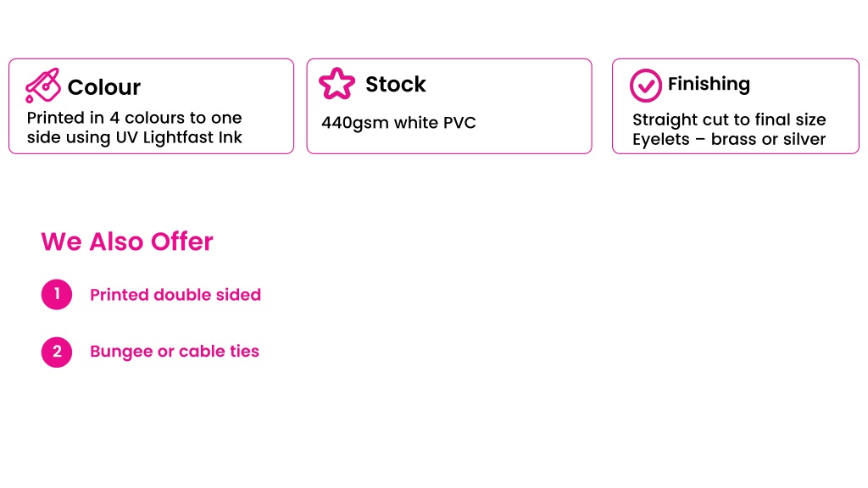
Task: Click the Colour heading
Action: 104,87
